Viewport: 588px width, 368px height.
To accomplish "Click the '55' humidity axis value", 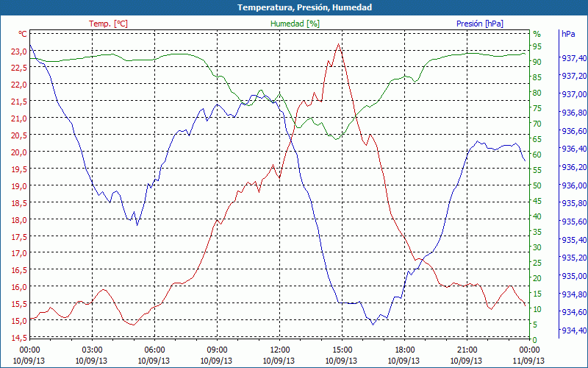I will point(537,170).
